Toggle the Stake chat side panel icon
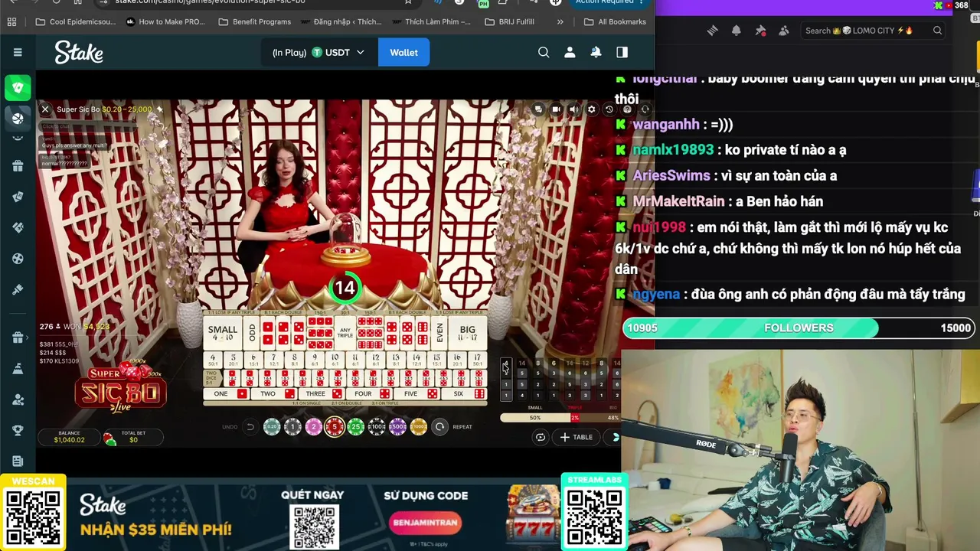The height and width of the screenshot is (551, 980). pos(622,52)
